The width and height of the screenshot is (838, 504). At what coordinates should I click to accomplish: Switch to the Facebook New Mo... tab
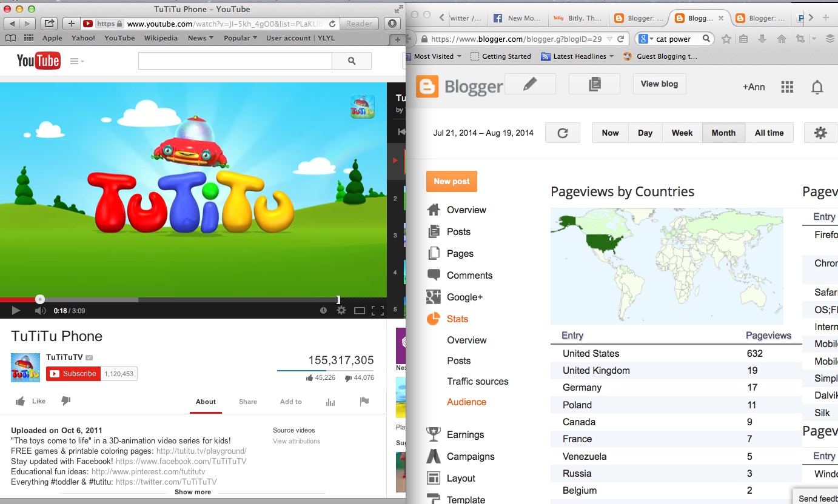[517, 18]
